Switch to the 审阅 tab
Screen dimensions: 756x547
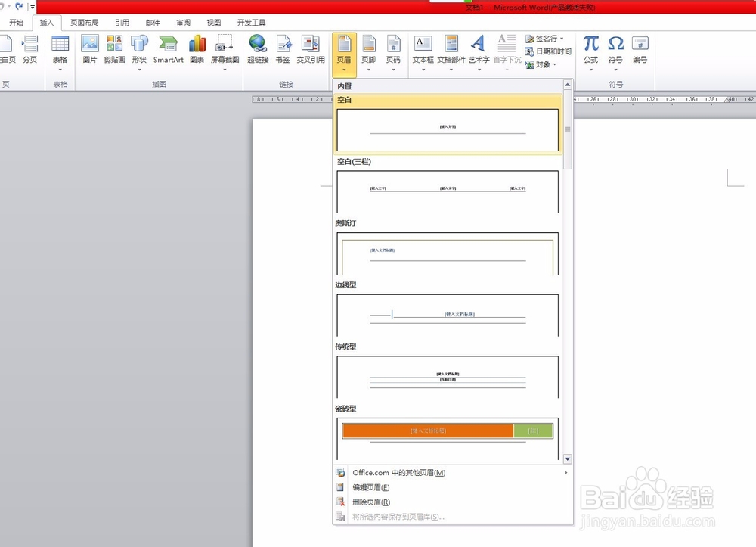pyautogui.click(x=183, y=22)
